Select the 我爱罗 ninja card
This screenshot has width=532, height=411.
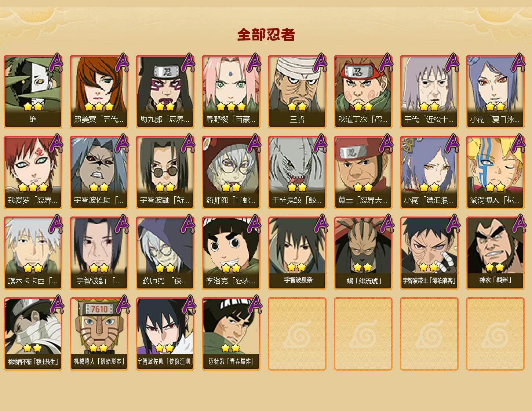[33, 172]
